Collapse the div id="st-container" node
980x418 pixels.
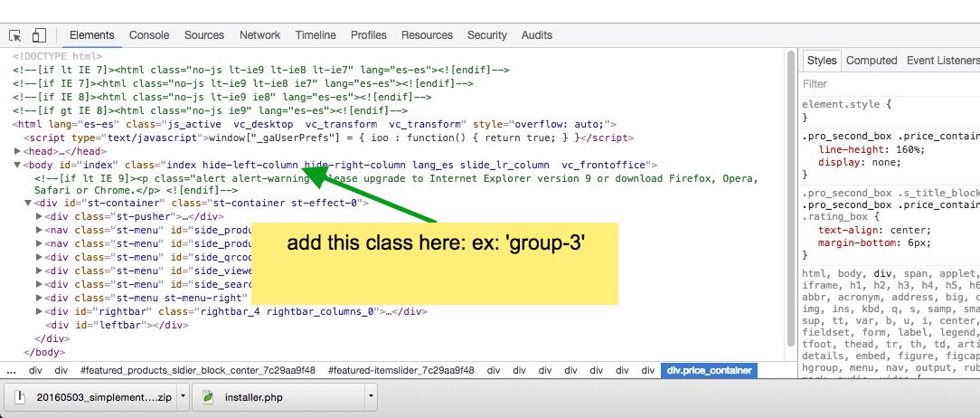28,203
